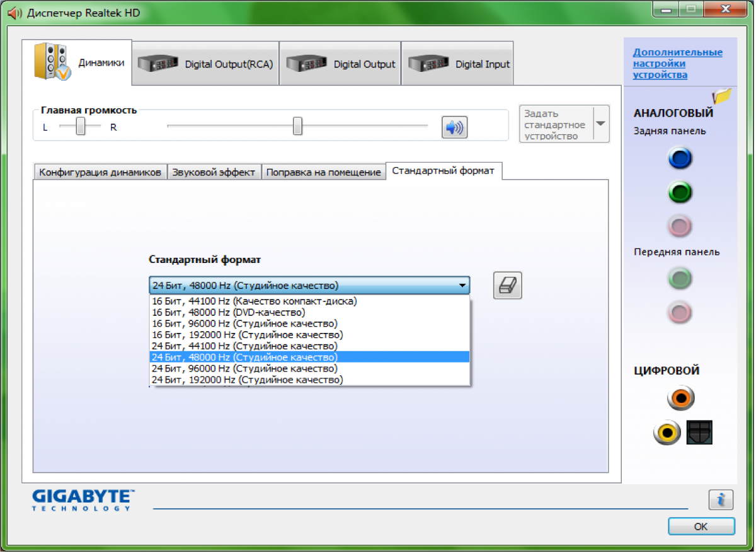
Task: Choose 24 Бит, 96000 Hz studio quality
Action: [x=309, y=368]
